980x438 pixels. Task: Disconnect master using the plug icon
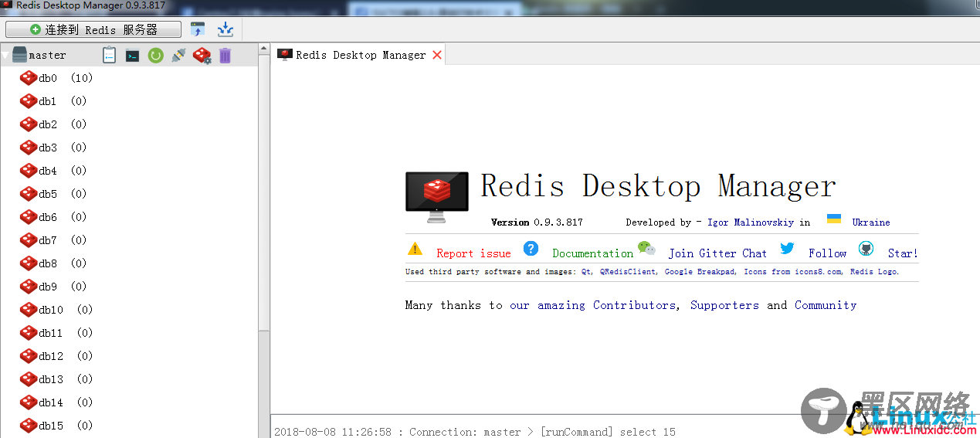point(178,56)
